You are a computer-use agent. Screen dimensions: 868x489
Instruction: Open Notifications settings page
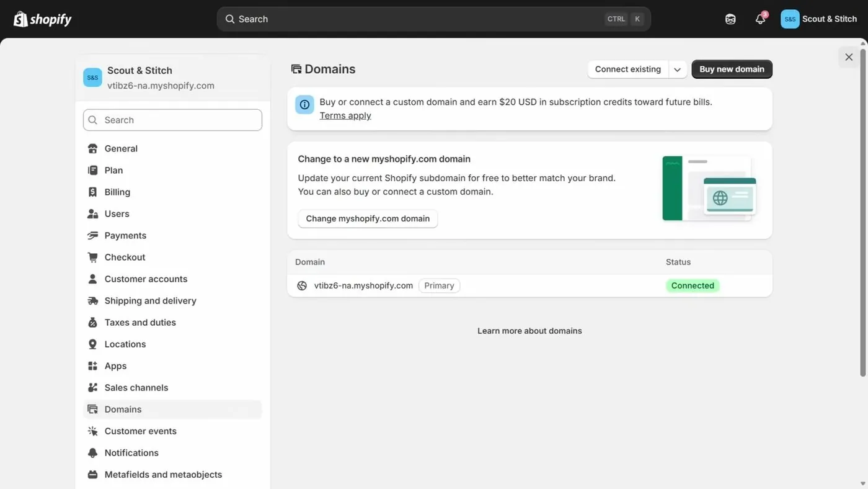(x=172, y=453)
